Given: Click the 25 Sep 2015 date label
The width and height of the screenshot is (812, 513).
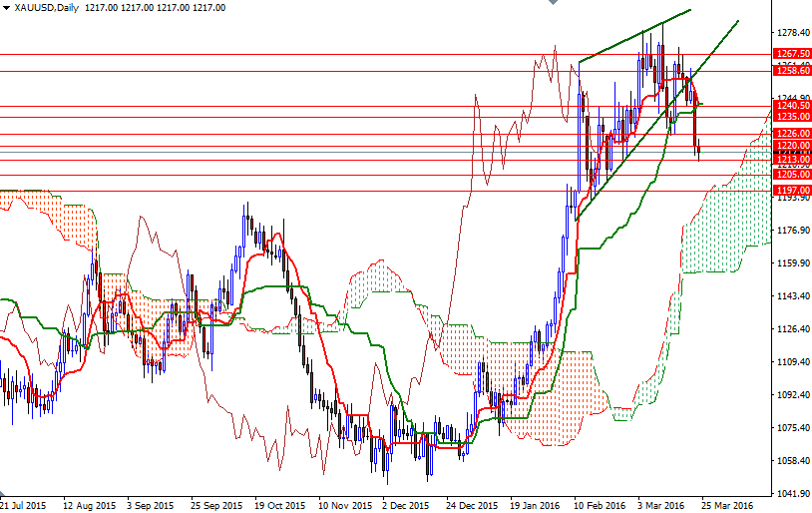Looking at the screenshot, I should pos(216,505).
